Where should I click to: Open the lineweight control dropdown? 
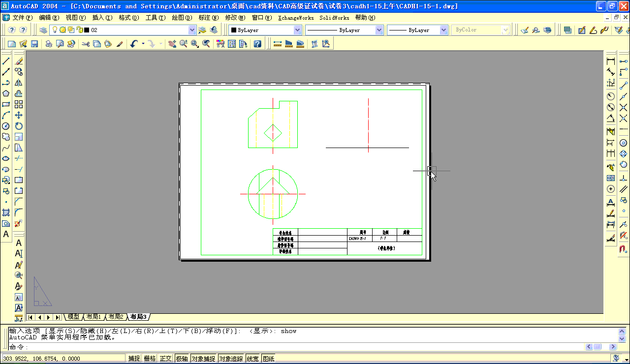click(443, 30)
